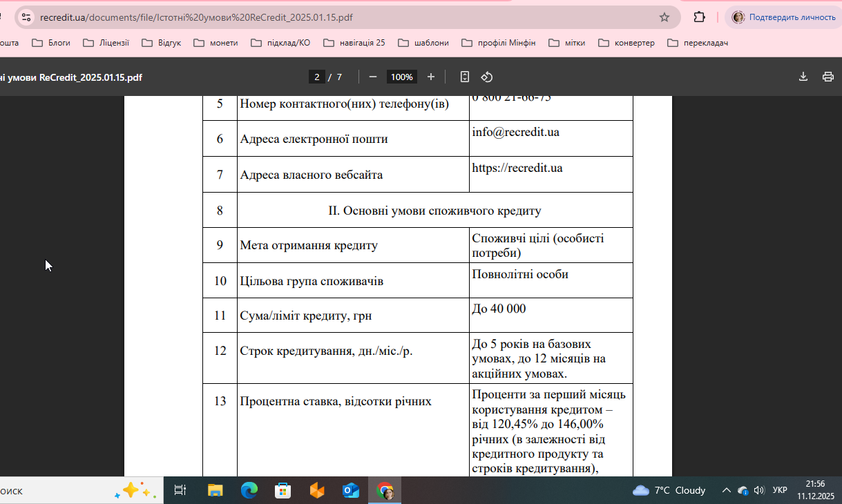This screenshot has width=842, height=504.
Task: Open the шаблони bookmarks folder
Action: coord(423,43)
